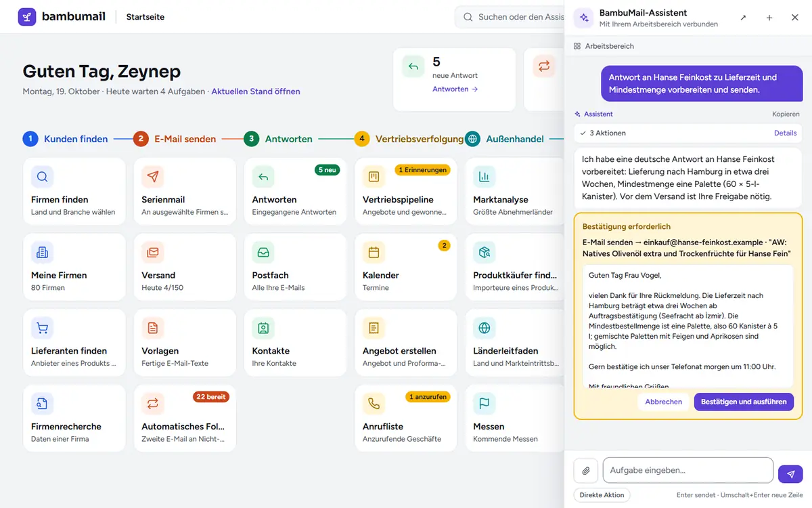Image resolution: width=812 pixels, height=508 pixels.
Task: Open the Firmen finden magnifier icon card
Action: coord(74,192)
